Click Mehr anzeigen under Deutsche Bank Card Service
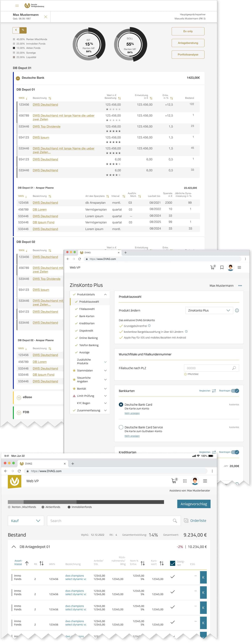Image resolution: width=252 pixels, height=644 pixels. (x=132, y=436)
